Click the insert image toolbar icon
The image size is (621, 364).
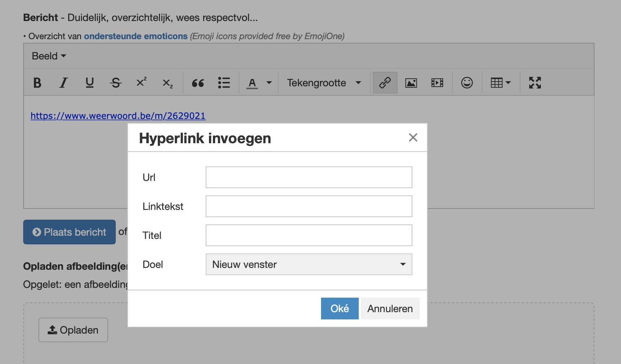click(411, 83)
